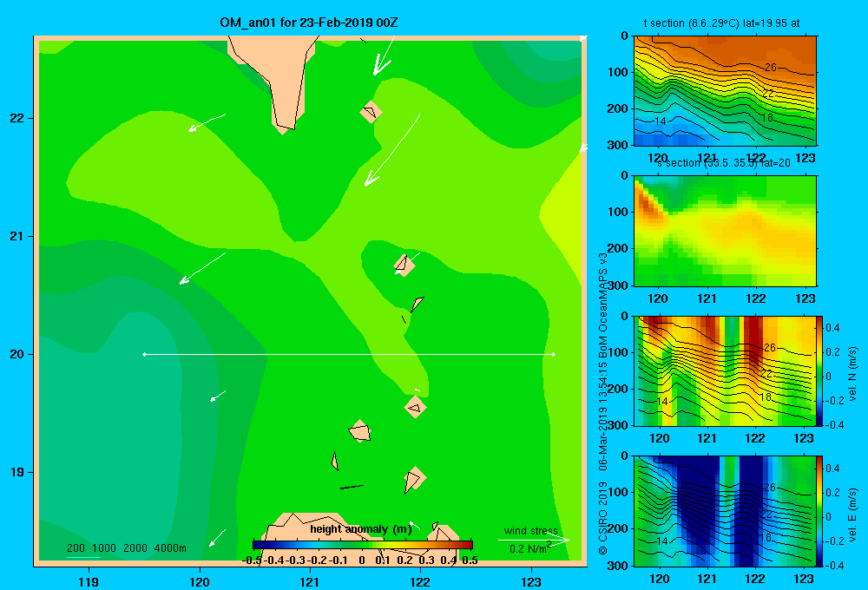868x590 pixels.
Task: Click the 'vel. N (m/s)' axis label
Action: 852,374
